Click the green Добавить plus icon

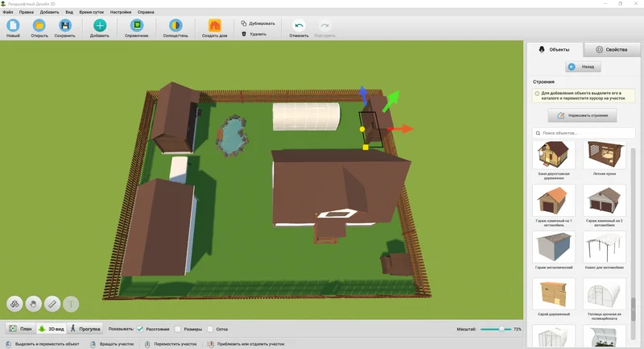[99, 26]
